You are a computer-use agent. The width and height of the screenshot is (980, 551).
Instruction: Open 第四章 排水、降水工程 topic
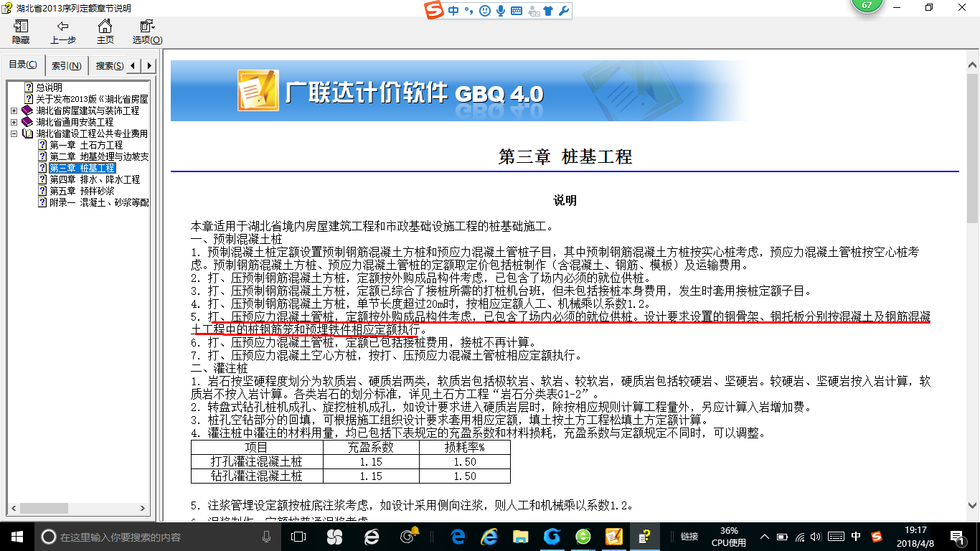[95, 179]
